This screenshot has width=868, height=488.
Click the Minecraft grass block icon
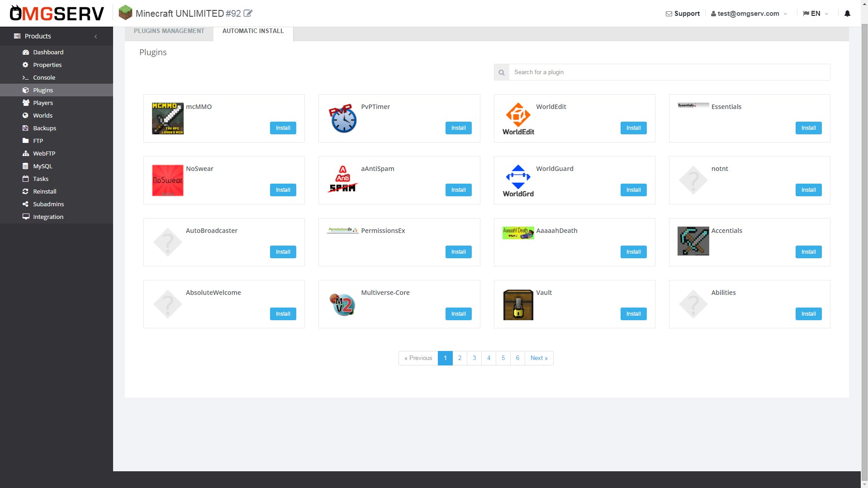coord(125,13)
